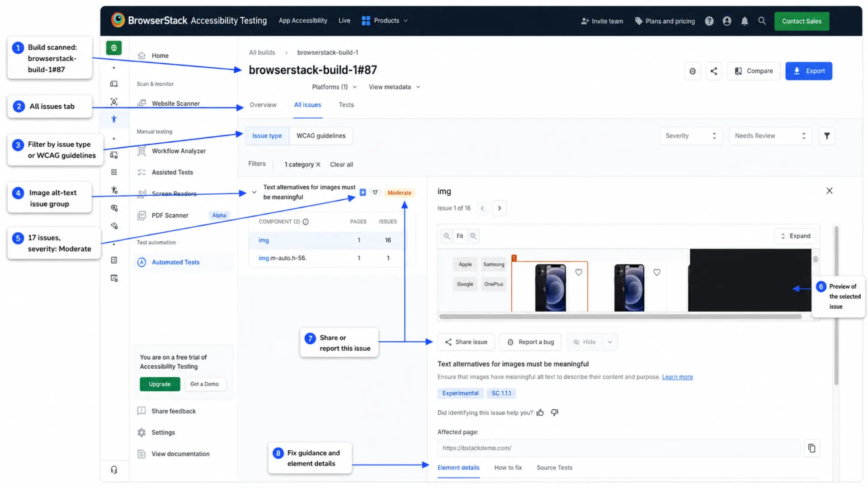The width and height of the screenshot is (868, 488).
Task: Open the user account profile icon
Action: tap(726, 21)
